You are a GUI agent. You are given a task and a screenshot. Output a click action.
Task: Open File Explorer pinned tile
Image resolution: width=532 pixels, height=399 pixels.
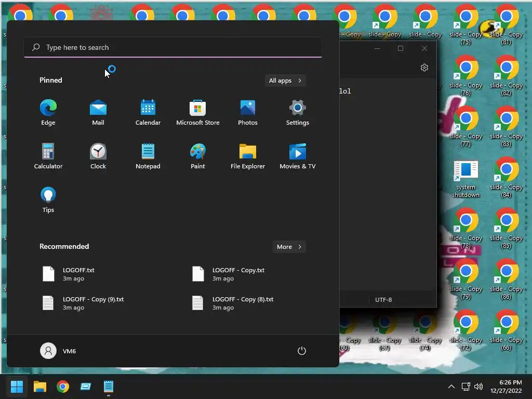pyautogui.click(x=248, y=156)
